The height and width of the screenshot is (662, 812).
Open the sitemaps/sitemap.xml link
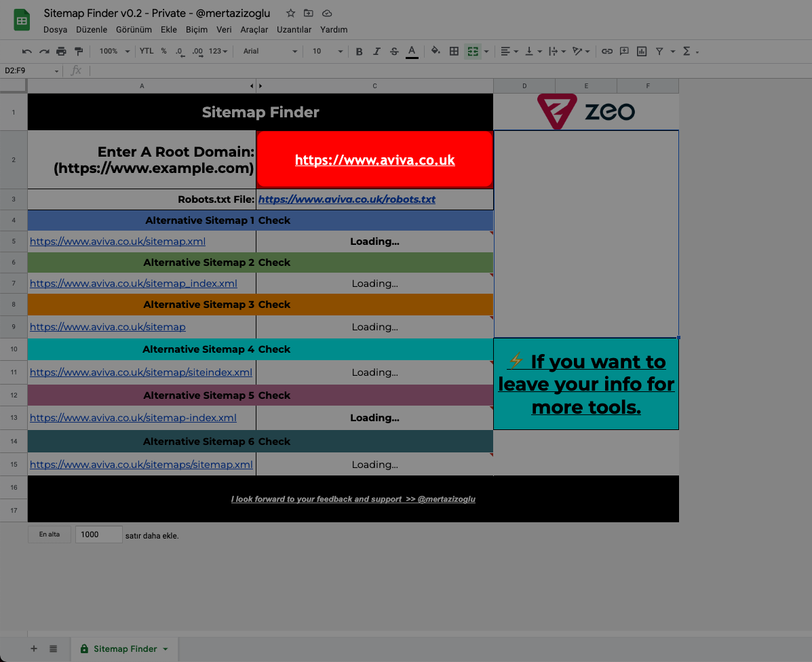141,464
